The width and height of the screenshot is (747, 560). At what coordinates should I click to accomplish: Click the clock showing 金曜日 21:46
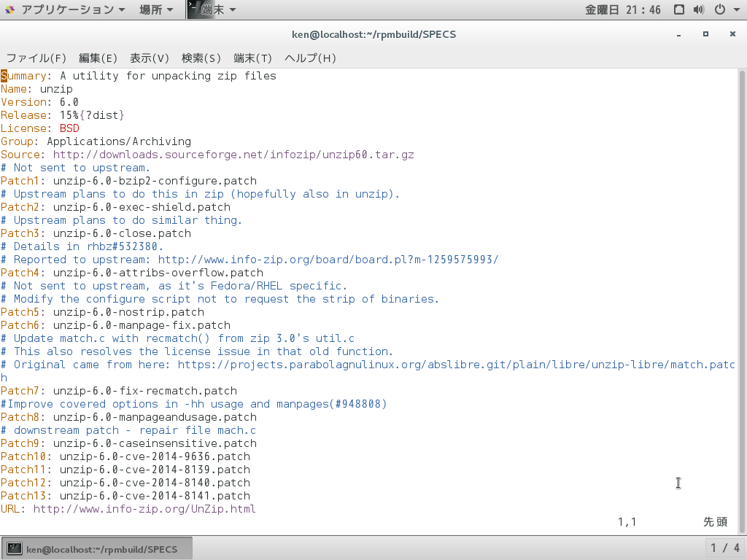(x=623, y=10)
